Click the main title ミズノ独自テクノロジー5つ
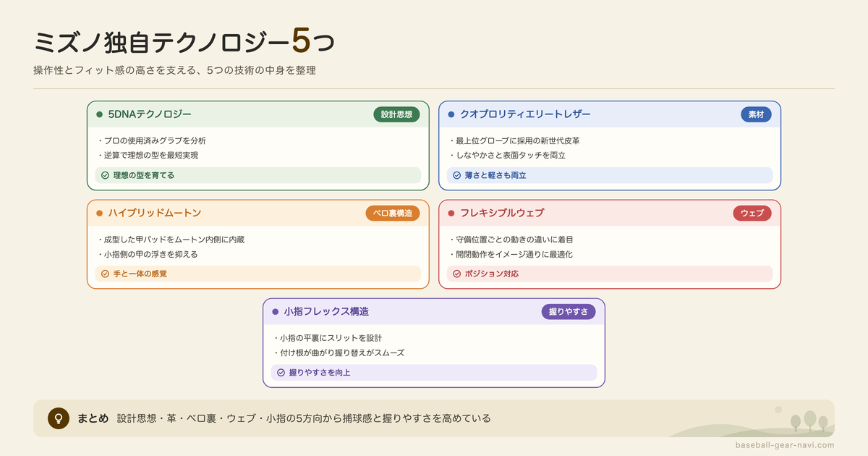Viewport: 868px width, 456px height. click(x=184, y=43)
